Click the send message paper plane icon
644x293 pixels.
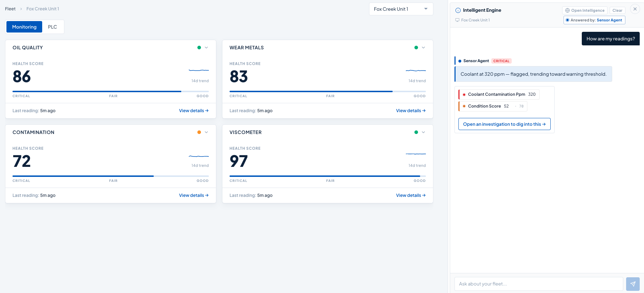(x=633, y=284)
